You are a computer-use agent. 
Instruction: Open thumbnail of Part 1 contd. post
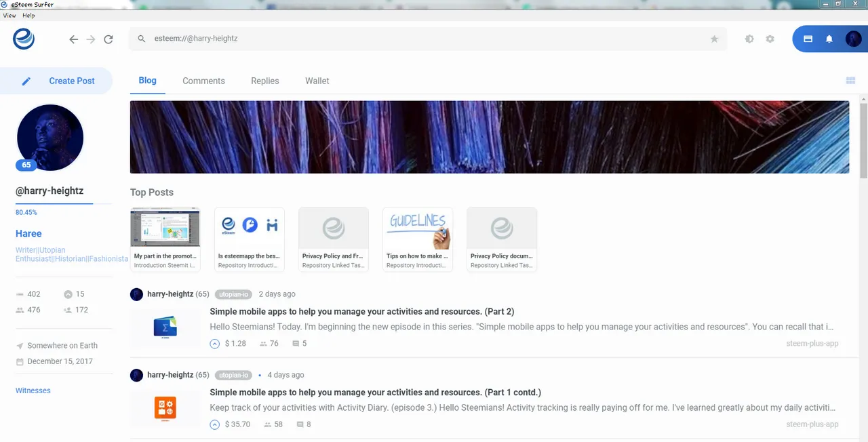pos(165,409)
